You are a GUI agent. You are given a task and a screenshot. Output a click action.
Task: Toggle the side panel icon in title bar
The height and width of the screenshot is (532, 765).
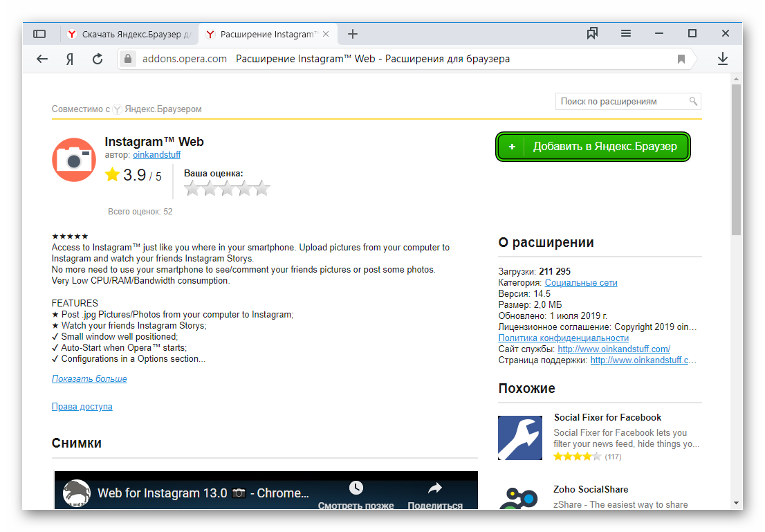(39, 34)
